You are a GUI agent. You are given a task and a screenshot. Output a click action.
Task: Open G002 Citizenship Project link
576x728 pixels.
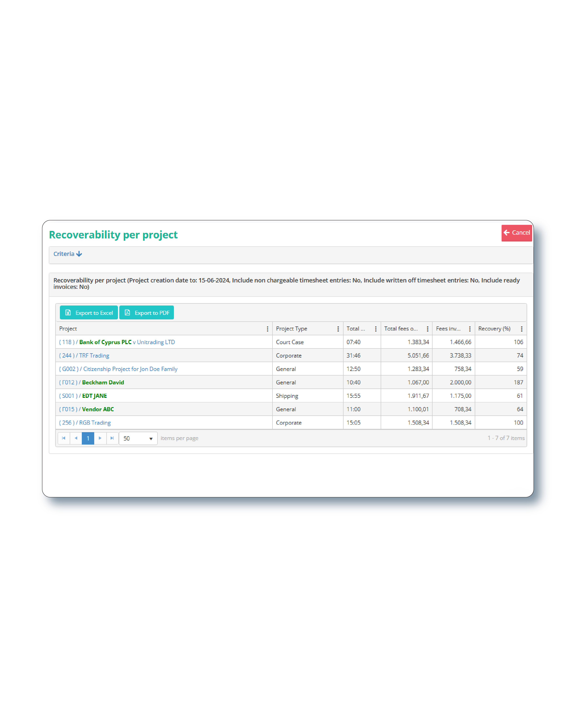(118, 369)
